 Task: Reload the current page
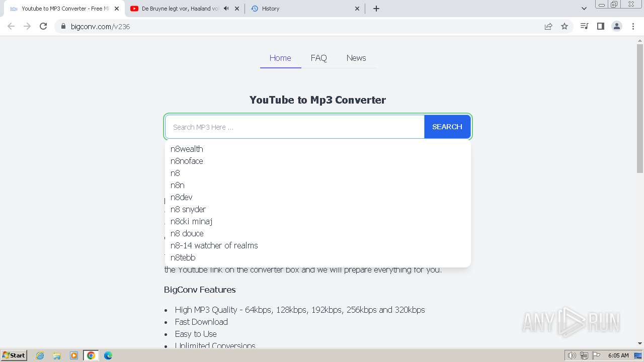tap(43, 26)
